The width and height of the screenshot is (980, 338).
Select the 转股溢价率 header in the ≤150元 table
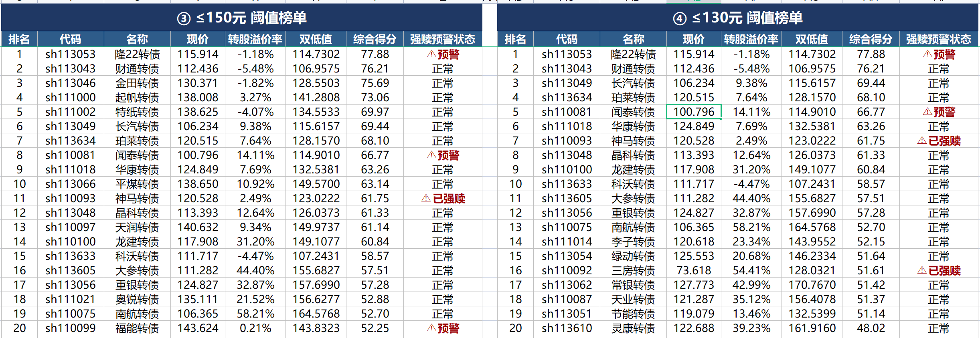tap(255, 39)
